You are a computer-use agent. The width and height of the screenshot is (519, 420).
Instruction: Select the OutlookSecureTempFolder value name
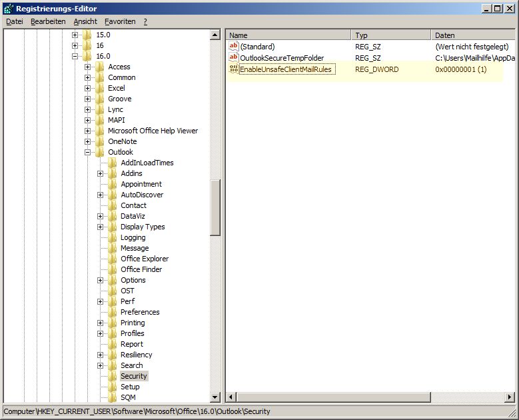(x=282, y=58)
